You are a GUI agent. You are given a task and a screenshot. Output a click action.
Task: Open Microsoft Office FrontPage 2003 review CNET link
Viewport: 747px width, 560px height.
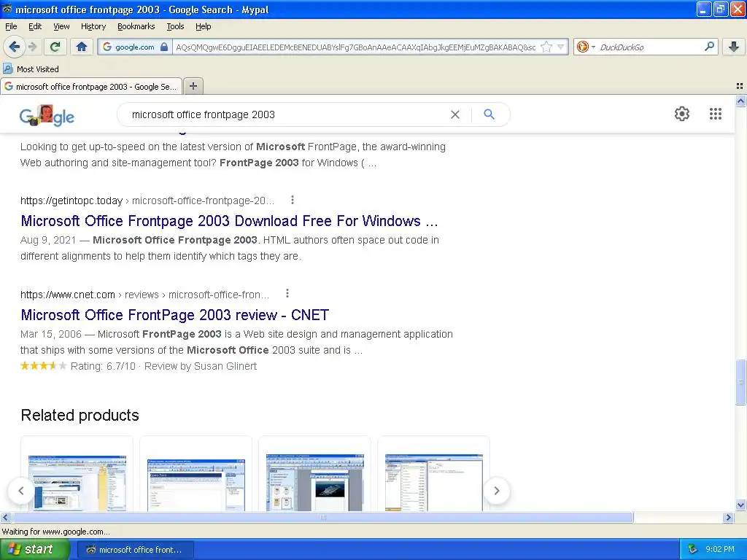(175, 315)
